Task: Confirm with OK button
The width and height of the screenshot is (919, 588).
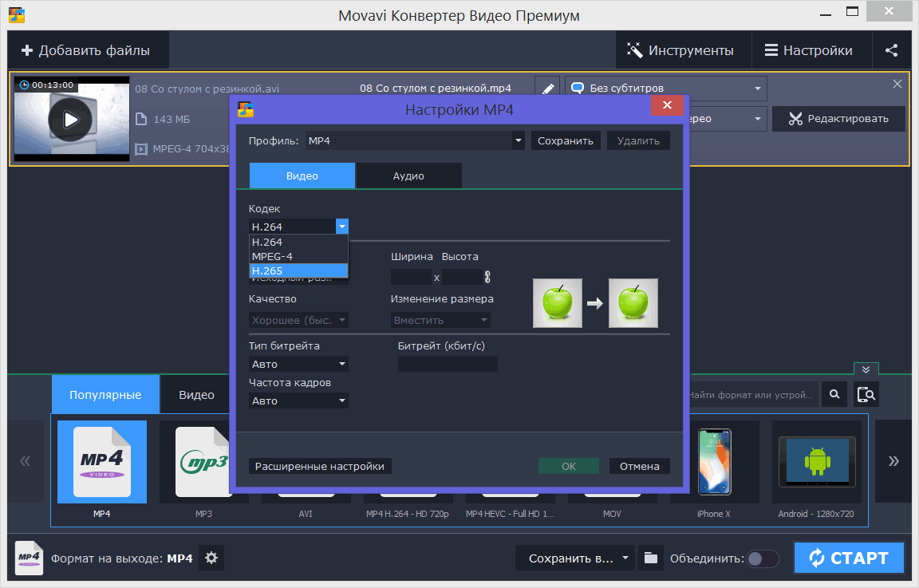Action: click(x=569, y=466)
